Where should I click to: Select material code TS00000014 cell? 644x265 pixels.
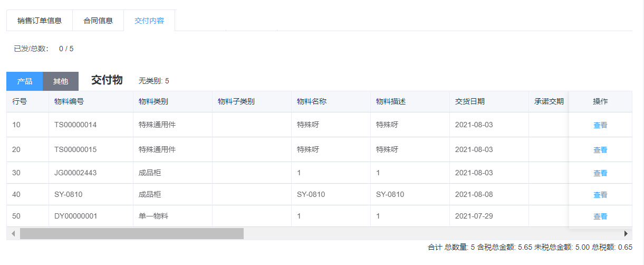(75, 125)
